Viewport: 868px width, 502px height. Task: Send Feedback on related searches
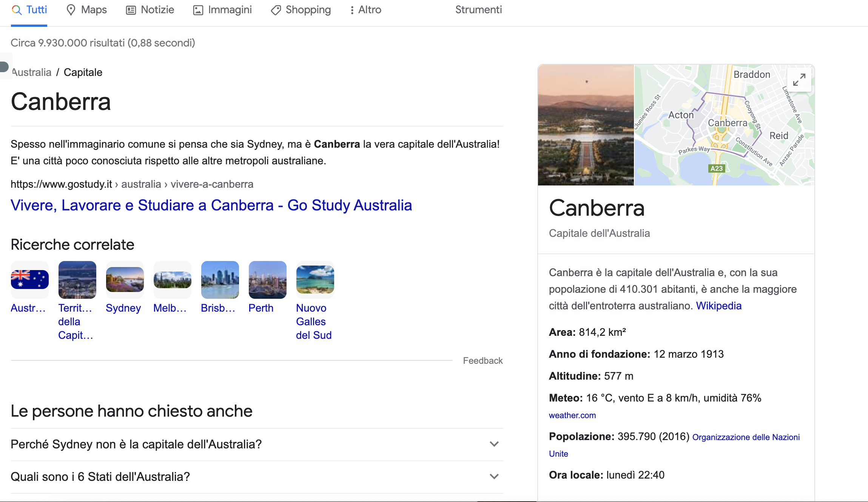point(483,361)
